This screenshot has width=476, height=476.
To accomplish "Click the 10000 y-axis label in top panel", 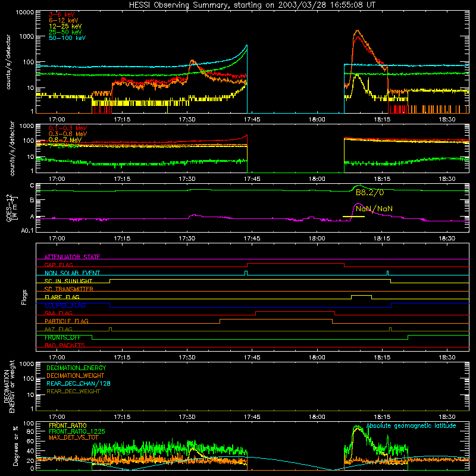I will pyautogui.click(x=24, y=12).
